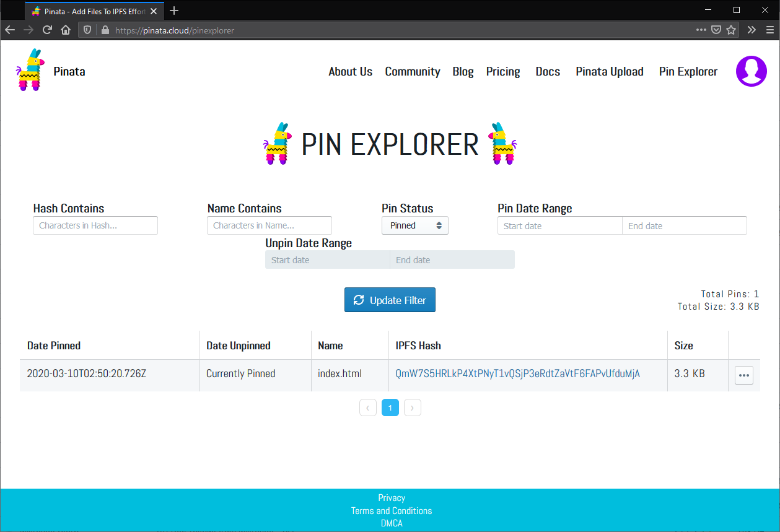Viewport: 780px width, 532px height.
Task: Open the page actions three-dot menu
Action: (701, 30)
